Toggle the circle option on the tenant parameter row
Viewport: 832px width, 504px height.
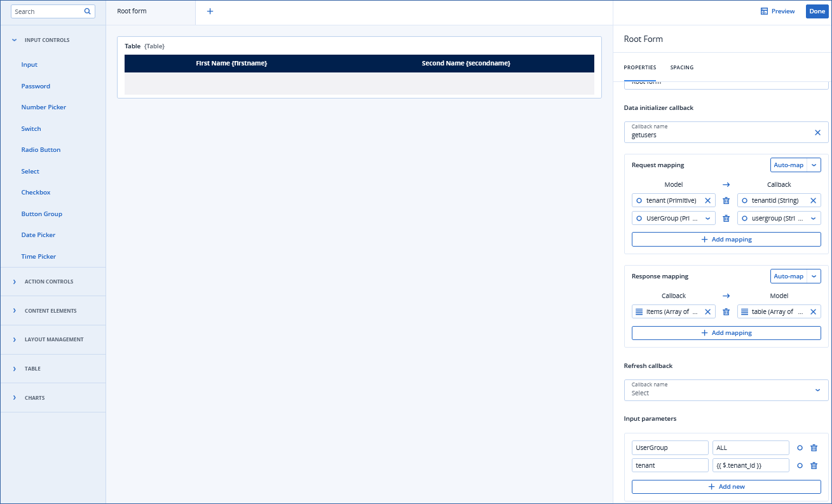[800, 465]
